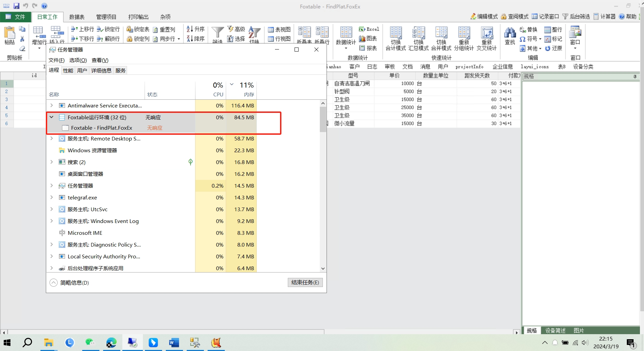Click 上移行 move row up

tap(83, 29)
